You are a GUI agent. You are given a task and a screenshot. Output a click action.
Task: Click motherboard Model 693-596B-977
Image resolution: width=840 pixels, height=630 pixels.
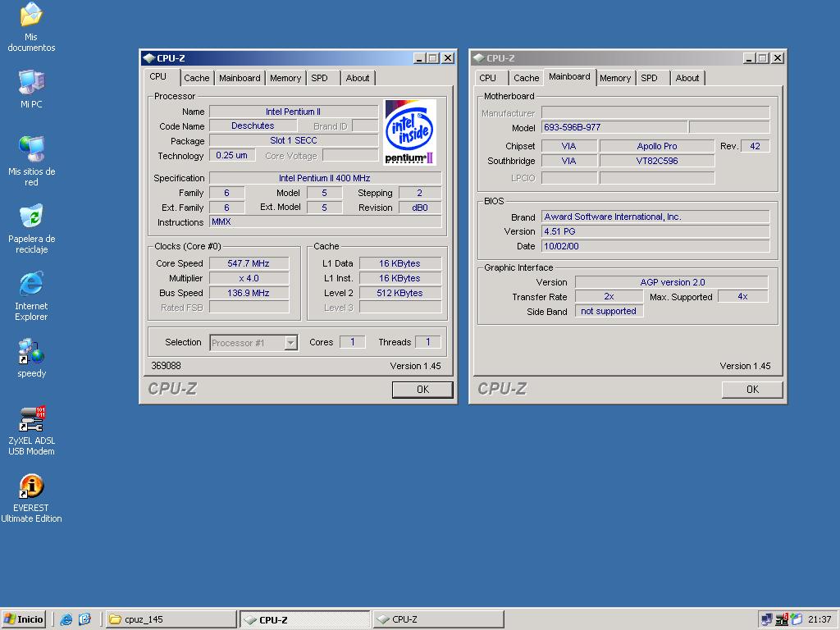click(614, 127)
